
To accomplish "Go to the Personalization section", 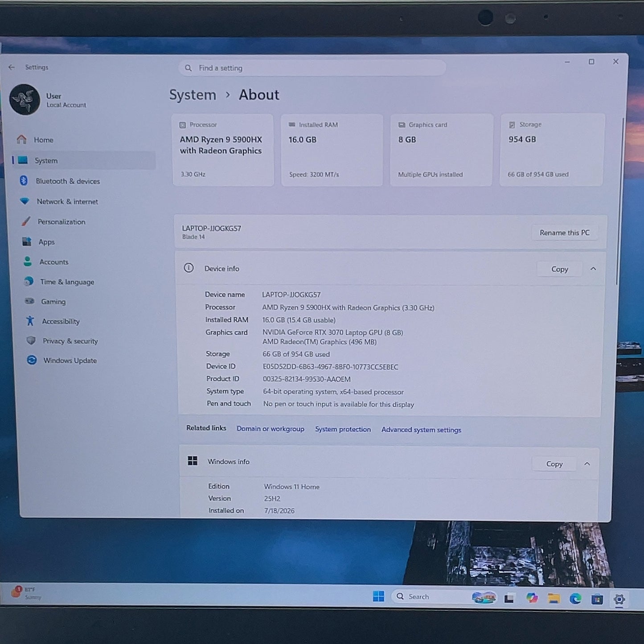I will click(60, 222).
